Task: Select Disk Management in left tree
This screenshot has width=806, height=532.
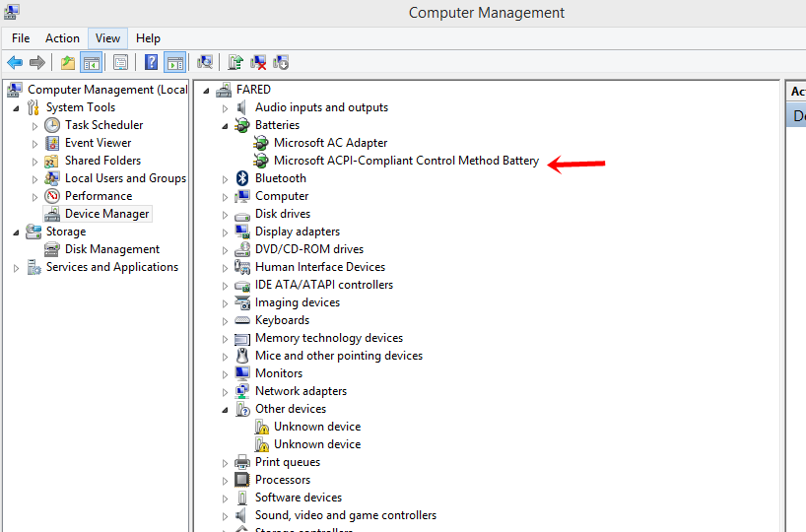Action: click(112, 249)
